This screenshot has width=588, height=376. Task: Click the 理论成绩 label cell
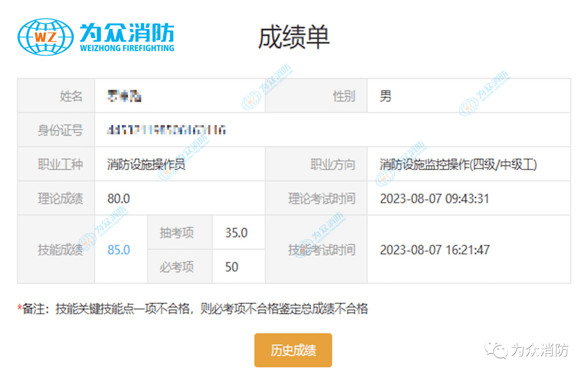coord(56,198)
